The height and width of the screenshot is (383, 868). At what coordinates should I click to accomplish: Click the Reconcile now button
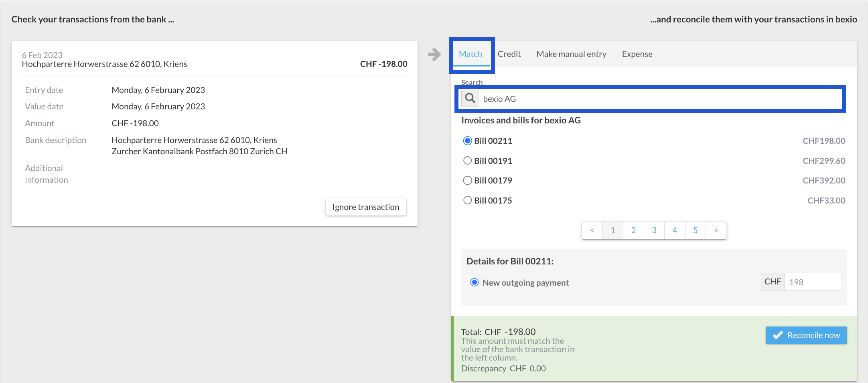(806, 335)
